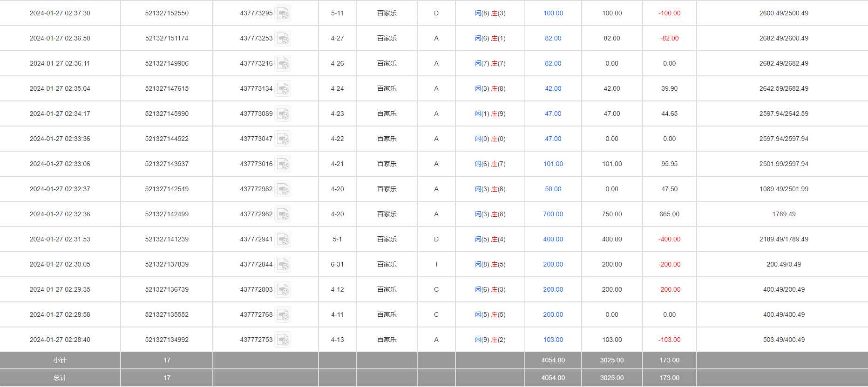868x387 pixels.
Task: Click bet amount 82.00 in row 521327151174
Action: (x=553, y=38)
